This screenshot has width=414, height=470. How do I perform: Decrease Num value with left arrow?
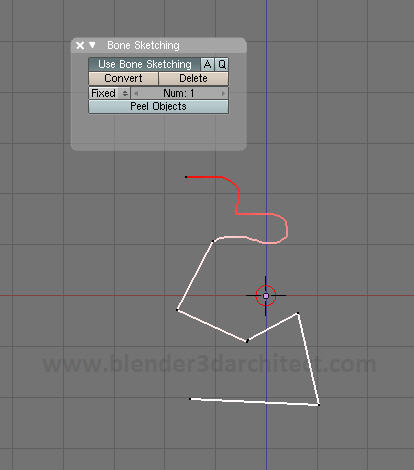136,93
